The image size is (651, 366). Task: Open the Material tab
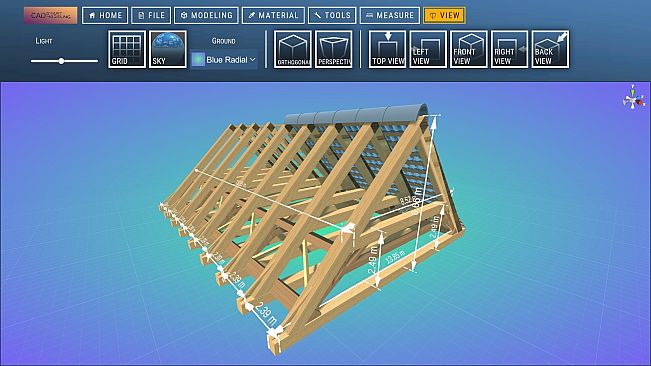click(273, 15)
